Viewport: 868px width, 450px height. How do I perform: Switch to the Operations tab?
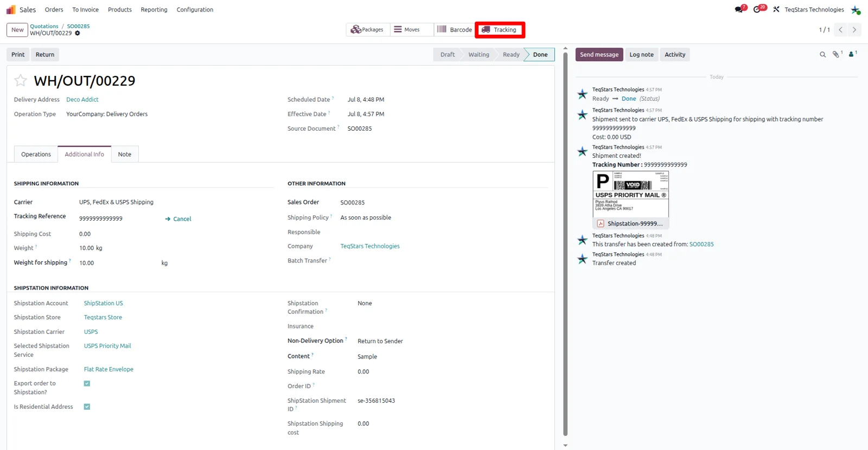[36, 155]
